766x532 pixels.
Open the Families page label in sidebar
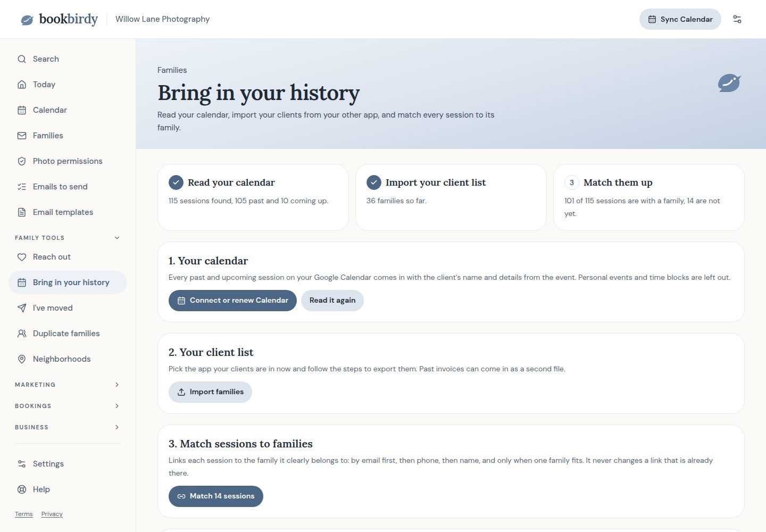coord(48,136)
